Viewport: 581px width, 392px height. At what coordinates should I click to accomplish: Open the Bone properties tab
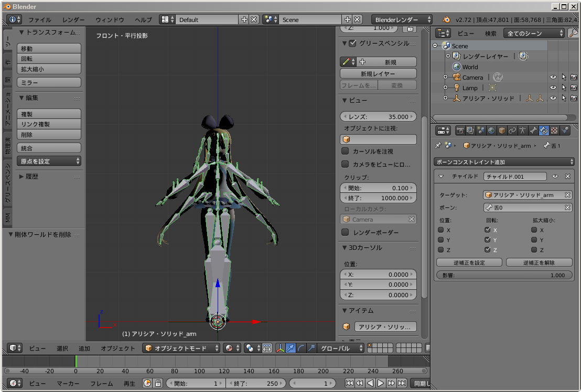[x=533, y=130]
